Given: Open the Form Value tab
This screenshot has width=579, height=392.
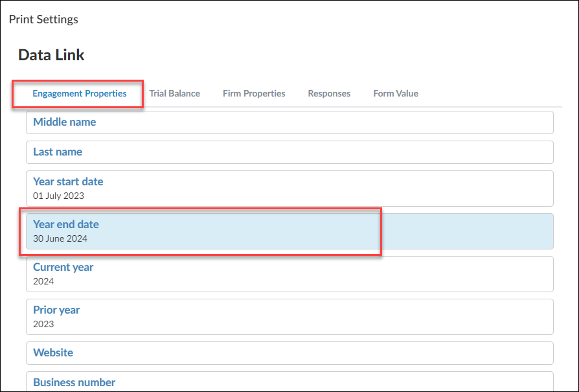Looking at the screenshot, I should (x=396, y=93).
